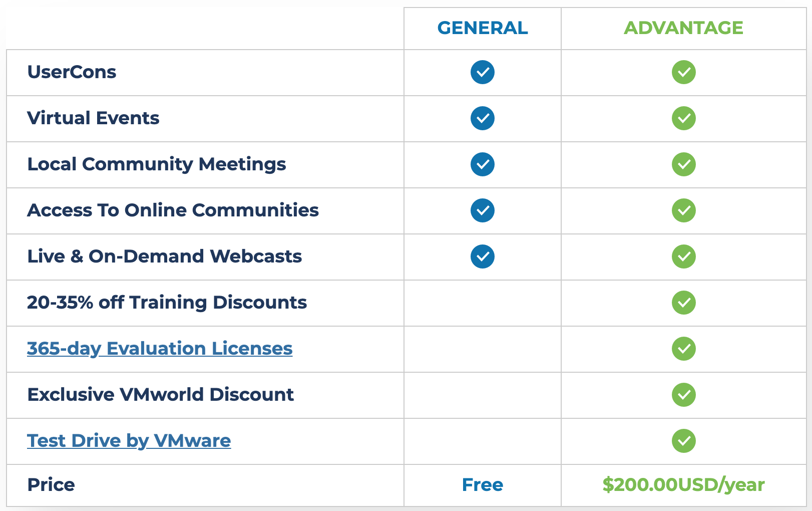Viewport: 812px width, 511px height.
Task: Click green checkmark for 365-day Evaluation Licenses
Action: point(684,349)
